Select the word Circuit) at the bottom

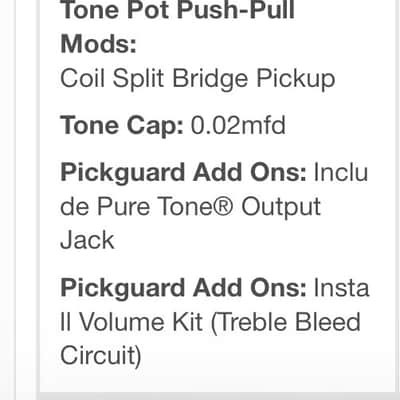[101, 355]
